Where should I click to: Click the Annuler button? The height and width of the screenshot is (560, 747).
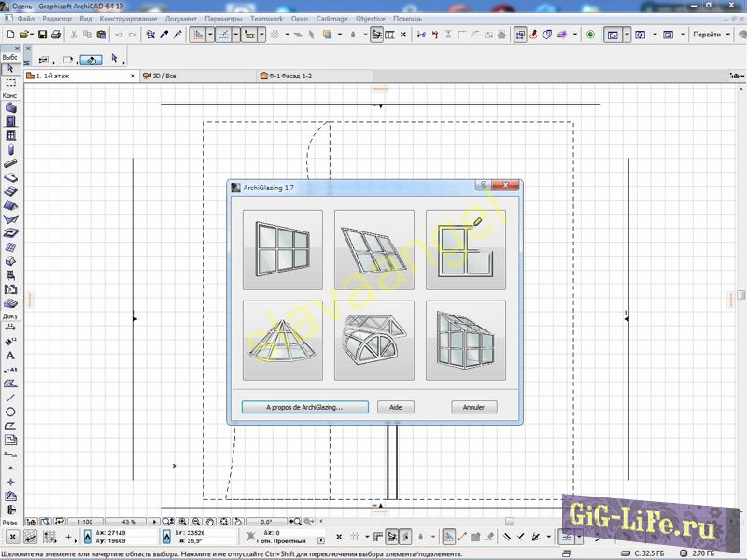[474, 407]
